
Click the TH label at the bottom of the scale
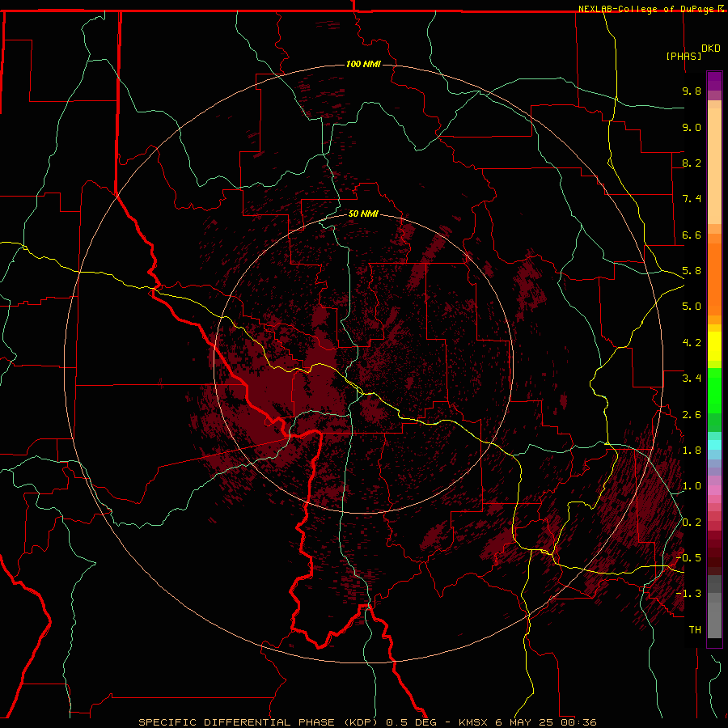click(695, 630)
